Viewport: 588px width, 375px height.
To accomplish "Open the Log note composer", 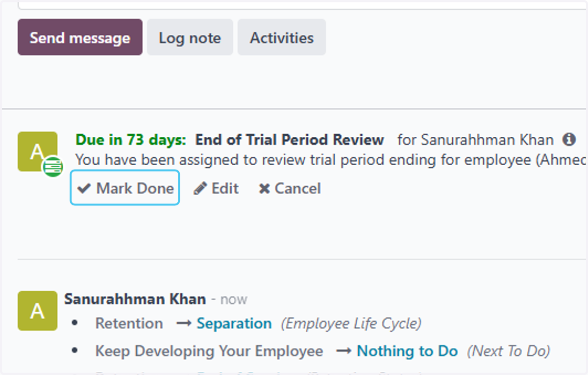I will pyautogui.click(x=190, y=37).
